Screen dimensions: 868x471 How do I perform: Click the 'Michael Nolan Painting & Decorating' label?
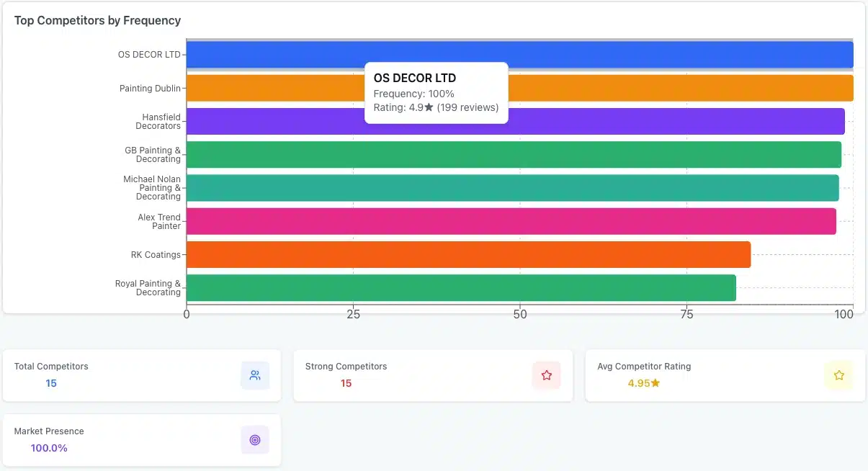(x=152, y=188)
